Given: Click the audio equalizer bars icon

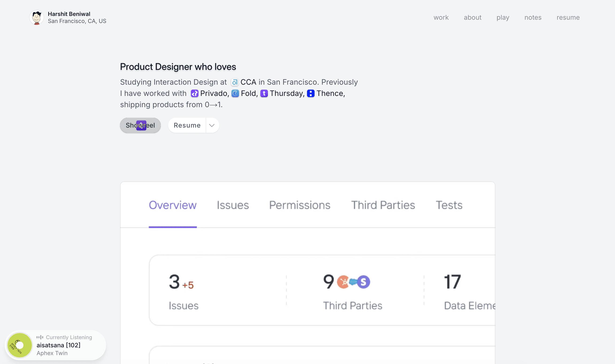Looking at the screenshot, I should tap(40, 337).
